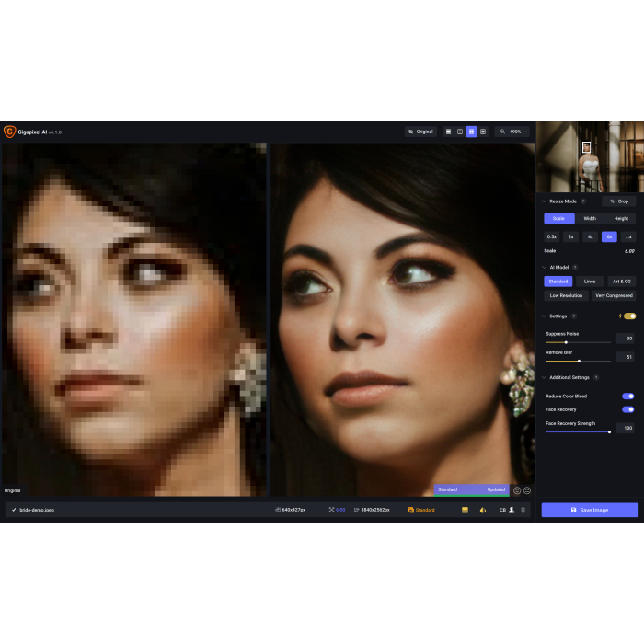This screenshot has height=644, width=644.
Task: Adjust the Remove Blur slider
Action: tap(578, 361)
